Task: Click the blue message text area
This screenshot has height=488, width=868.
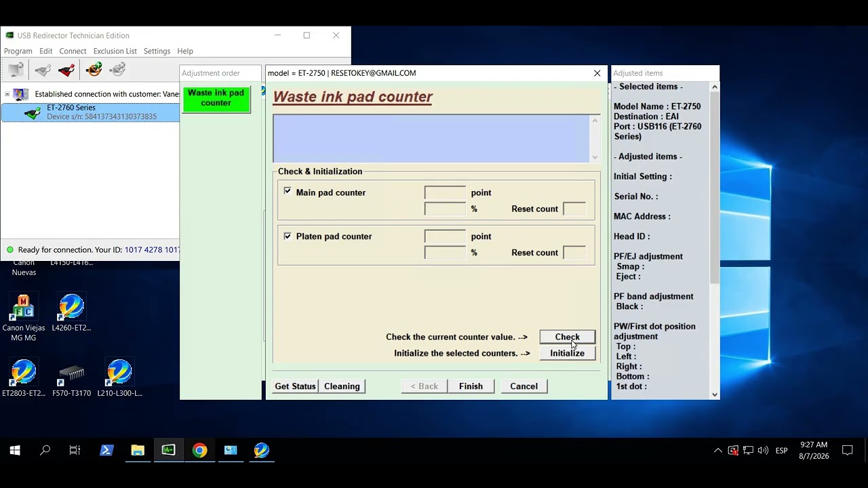Action: click(x=431, y=138)
